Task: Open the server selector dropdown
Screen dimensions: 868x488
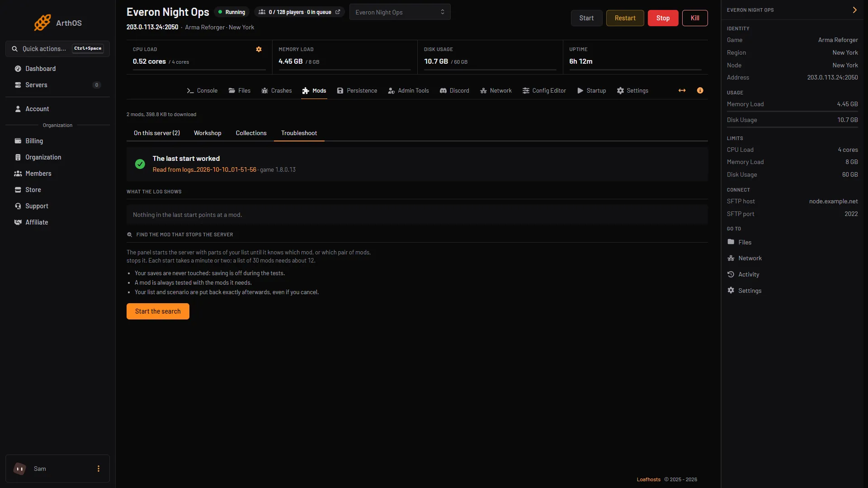Action: 400,12
